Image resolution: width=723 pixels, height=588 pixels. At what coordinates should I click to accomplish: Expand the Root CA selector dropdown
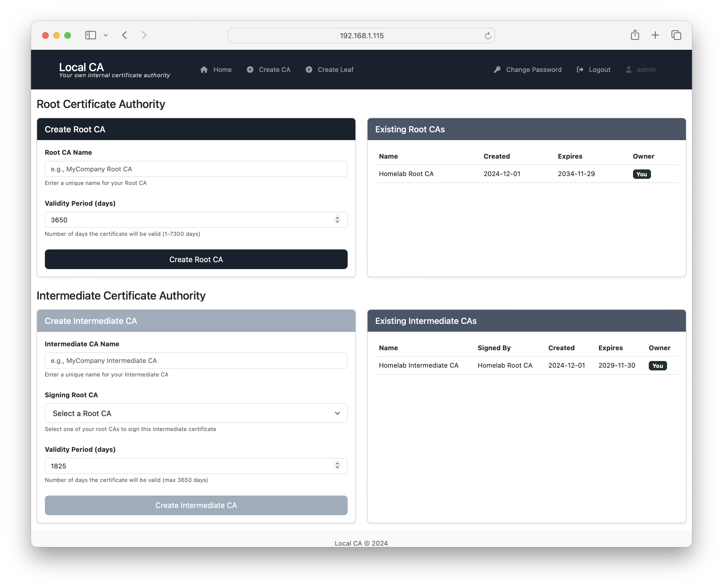[x=196, y=413]
